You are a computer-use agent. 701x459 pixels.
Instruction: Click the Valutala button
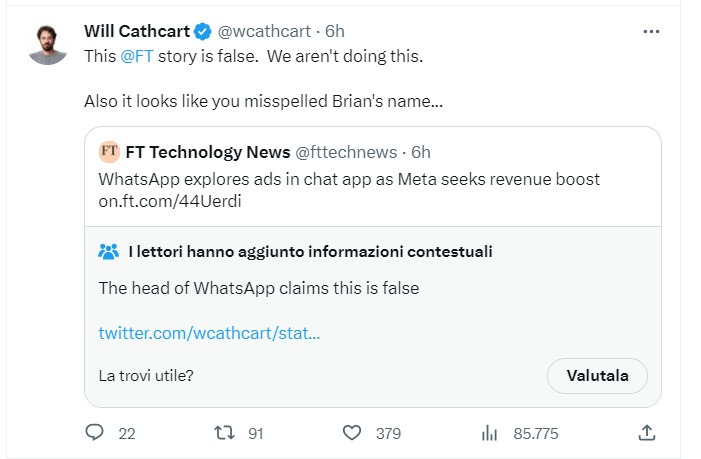tap(597, 375)
